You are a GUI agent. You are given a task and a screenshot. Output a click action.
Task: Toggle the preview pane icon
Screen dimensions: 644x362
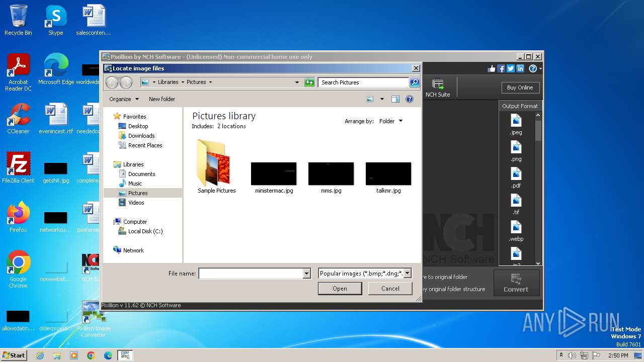click(x=395, y=99)
